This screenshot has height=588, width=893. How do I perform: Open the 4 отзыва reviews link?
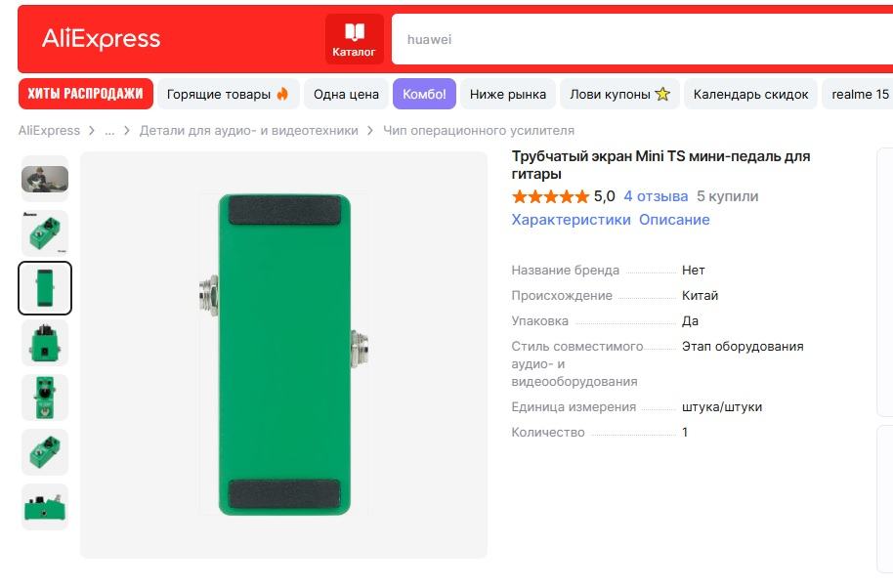656,196
